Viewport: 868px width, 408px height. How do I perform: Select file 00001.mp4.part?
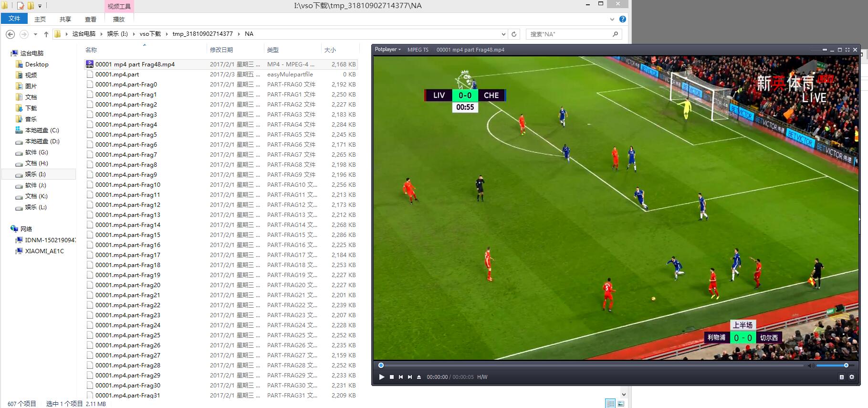click(x=220, y=74)
